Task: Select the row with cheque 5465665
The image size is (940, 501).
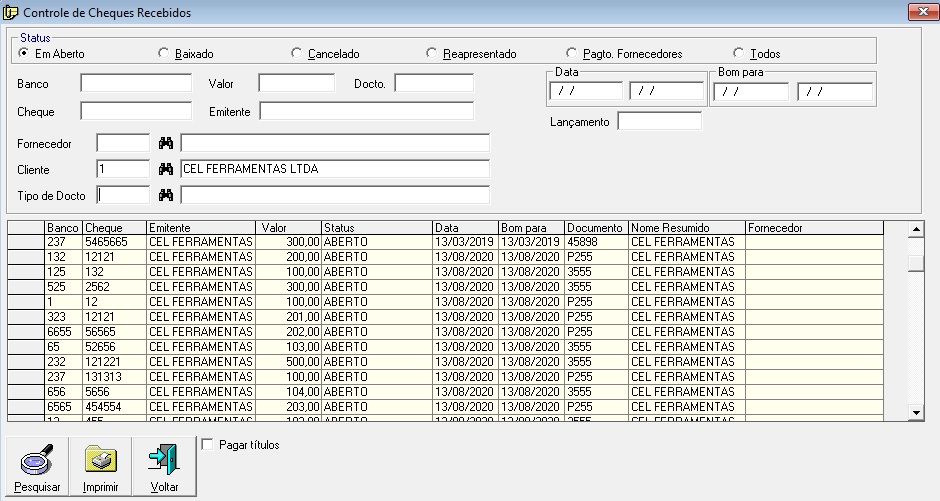Action: click(x=115, y=242)
